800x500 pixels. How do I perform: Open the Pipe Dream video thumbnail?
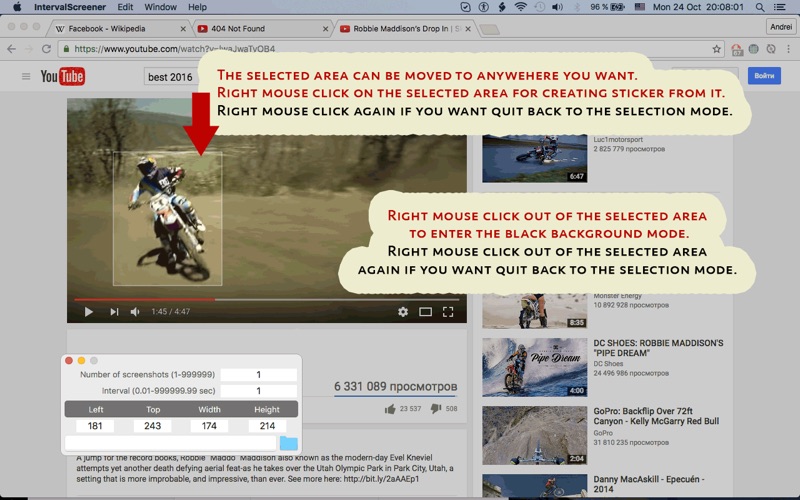click(x=534, y=367)
